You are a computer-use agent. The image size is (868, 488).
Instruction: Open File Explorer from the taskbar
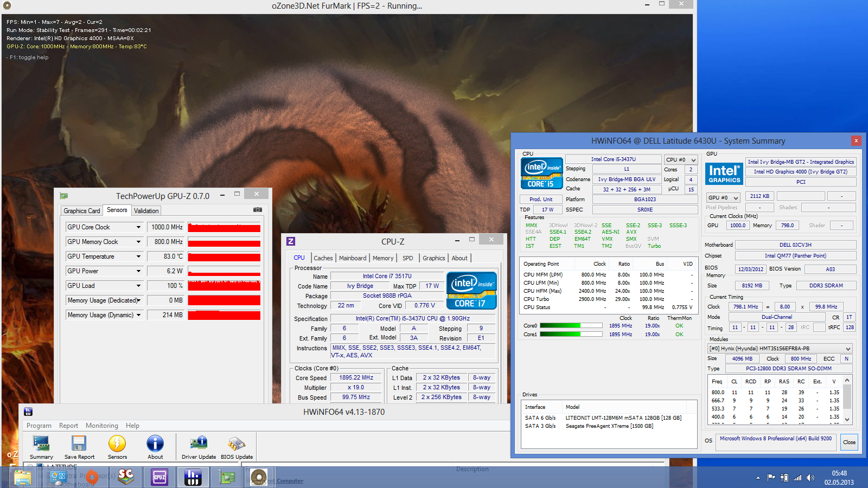23,477
